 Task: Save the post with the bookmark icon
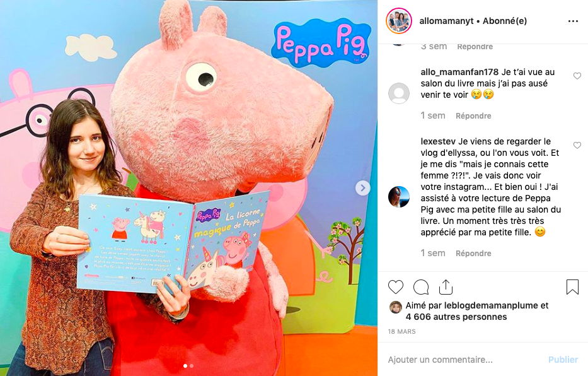(572, 287)
